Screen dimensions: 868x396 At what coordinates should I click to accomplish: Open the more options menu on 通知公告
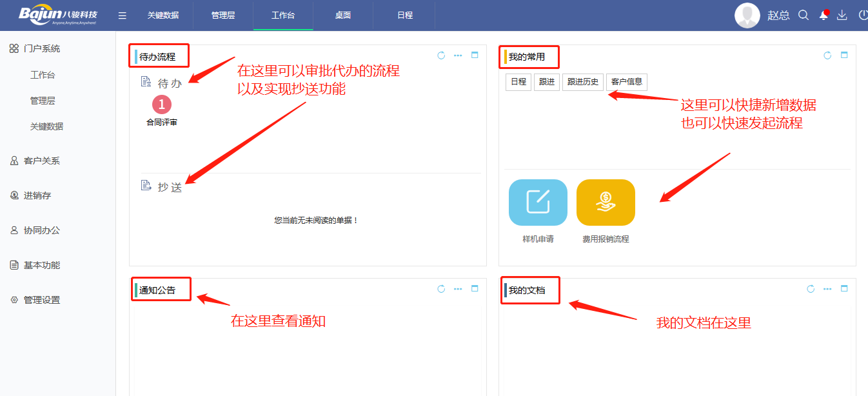coord(458,289)
